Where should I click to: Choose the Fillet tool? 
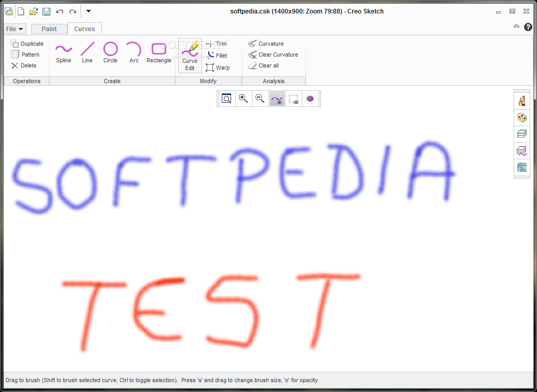pyautogui.click(x=217, y=56)
